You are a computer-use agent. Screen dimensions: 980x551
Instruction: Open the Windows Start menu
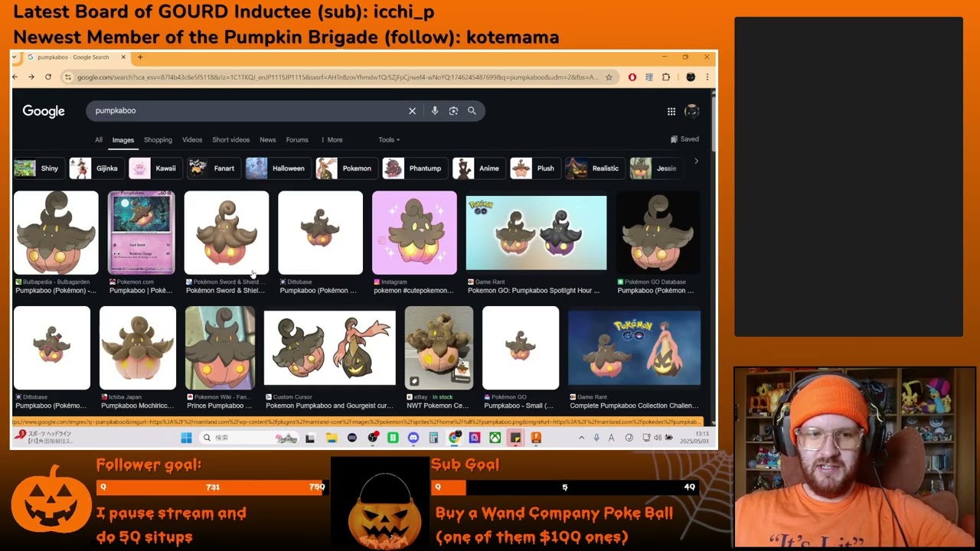click(186, 438)
